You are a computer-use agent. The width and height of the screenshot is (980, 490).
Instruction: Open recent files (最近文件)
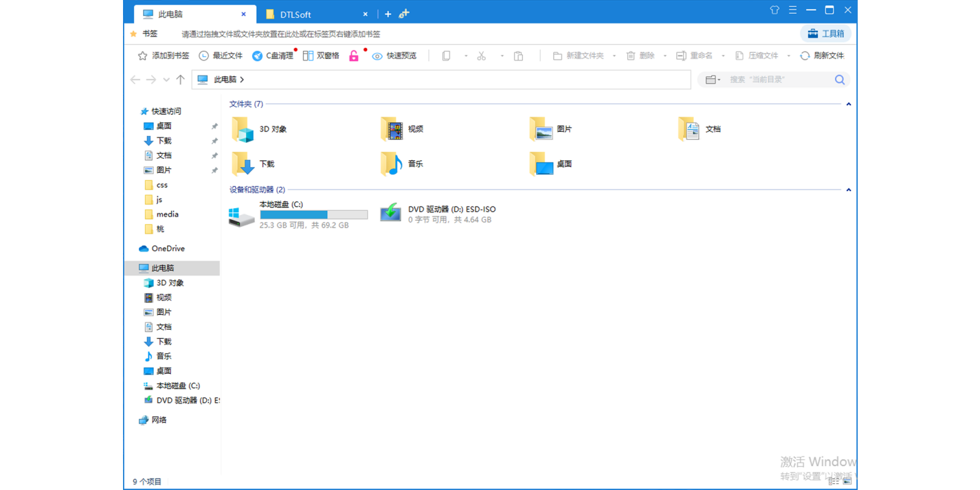point(221,56)
